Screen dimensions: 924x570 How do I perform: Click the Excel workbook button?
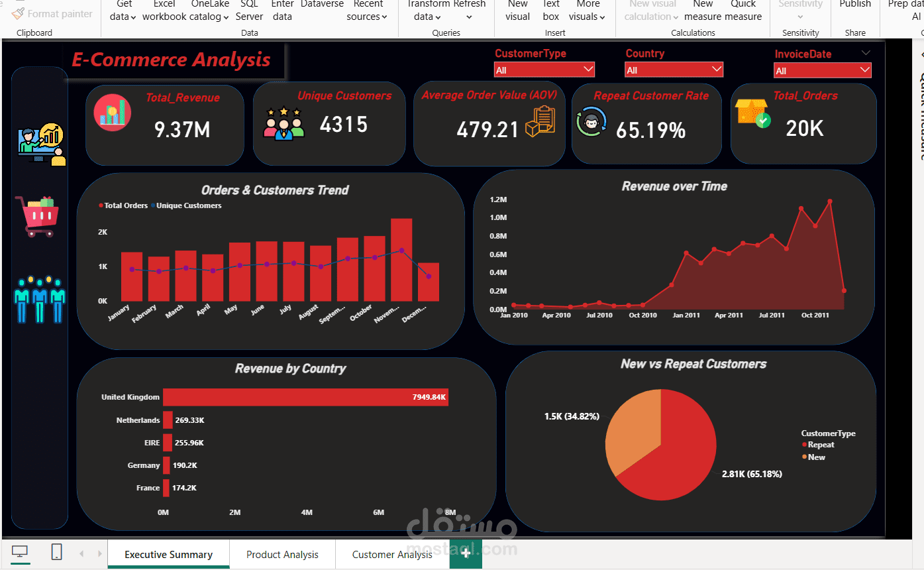pyautogui.click(x=164, y=11)
